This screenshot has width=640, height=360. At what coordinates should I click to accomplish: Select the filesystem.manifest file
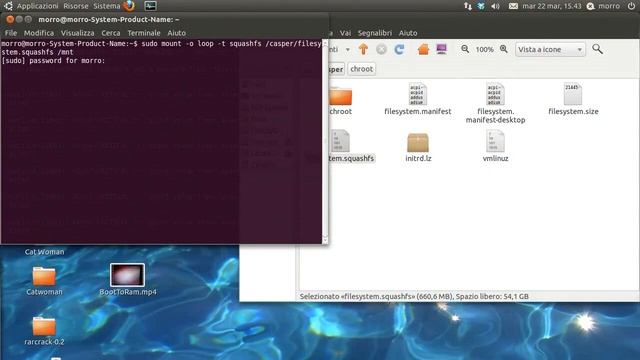tap(418, 98)
